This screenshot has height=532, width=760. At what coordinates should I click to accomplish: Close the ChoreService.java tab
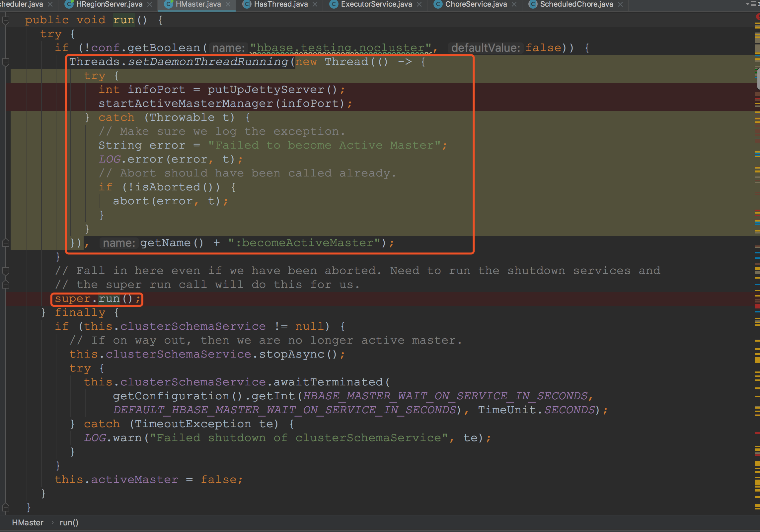click(x=514, y=4)
